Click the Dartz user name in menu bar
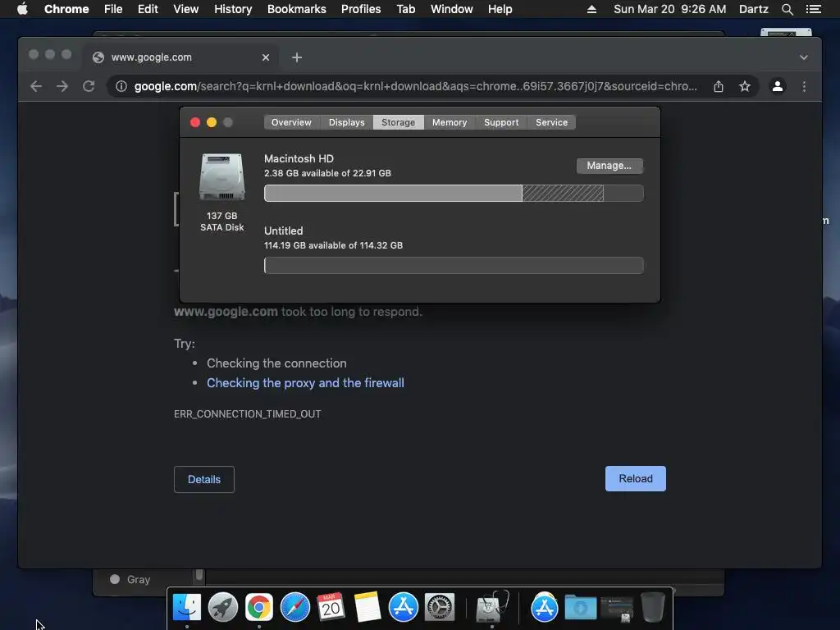 coord(754,9)
